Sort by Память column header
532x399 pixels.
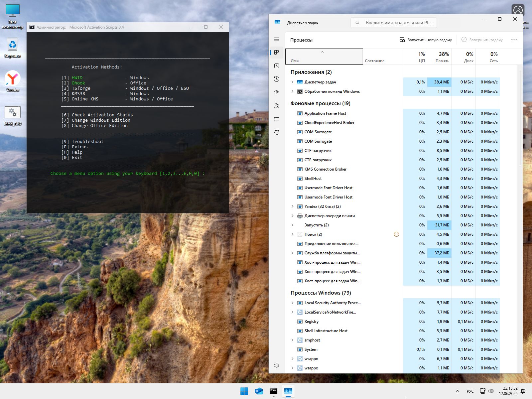click(439, 57)
